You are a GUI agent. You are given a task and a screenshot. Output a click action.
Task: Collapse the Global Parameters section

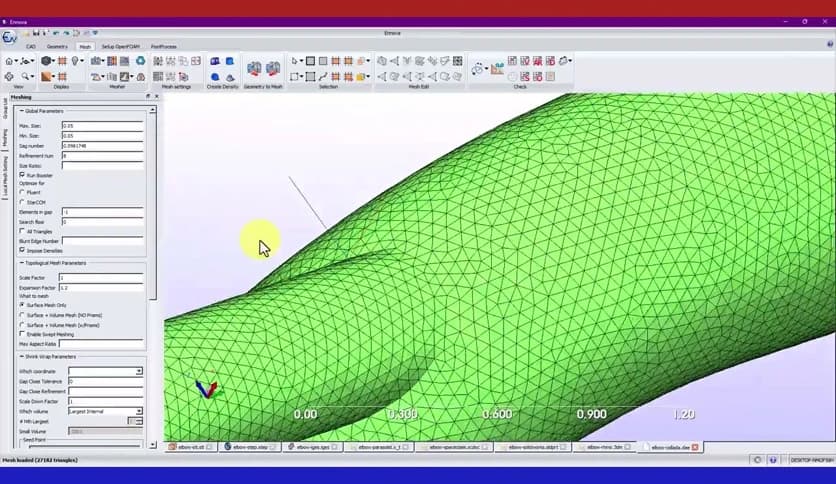pos(22,111)
